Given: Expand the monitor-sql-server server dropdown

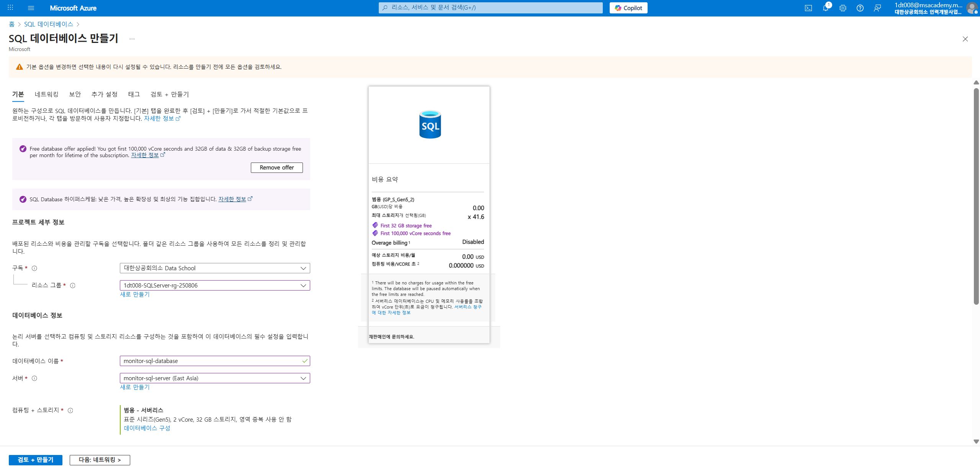Looking at the screenshot, I should (214, 378).
